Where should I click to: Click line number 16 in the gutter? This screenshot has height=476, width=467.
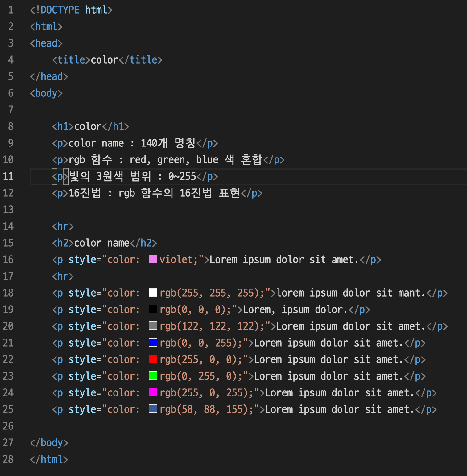coord(8,260)
